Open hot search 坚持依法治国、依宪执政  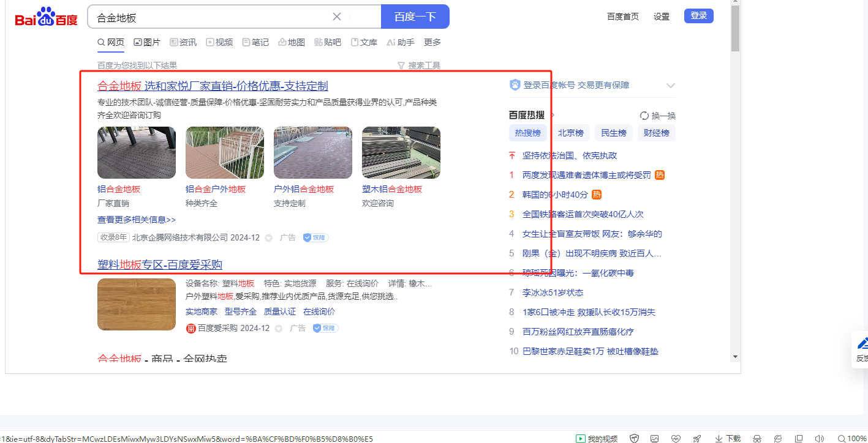pyautogui.click(x=570, y=155)
